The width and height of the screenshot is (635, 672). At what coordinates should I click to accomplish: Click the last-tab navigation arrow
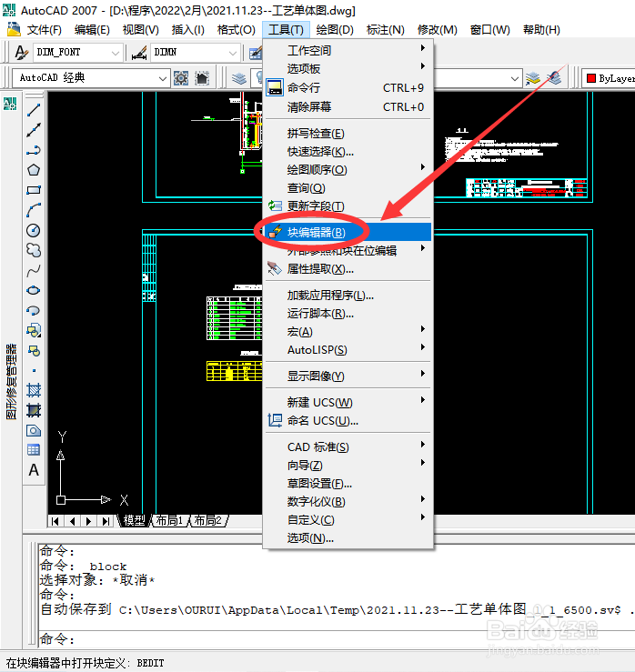pyautogui.click(x=106, y=521)
